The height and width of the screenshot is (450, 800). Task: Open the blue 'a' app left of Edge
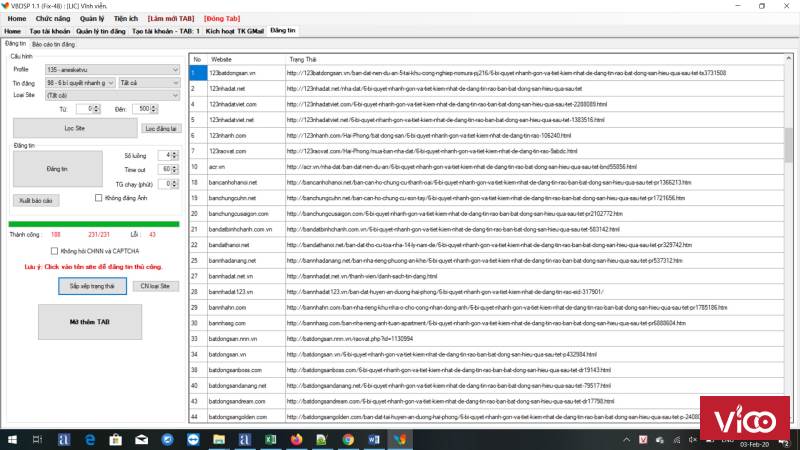click(x=64, y=439)
